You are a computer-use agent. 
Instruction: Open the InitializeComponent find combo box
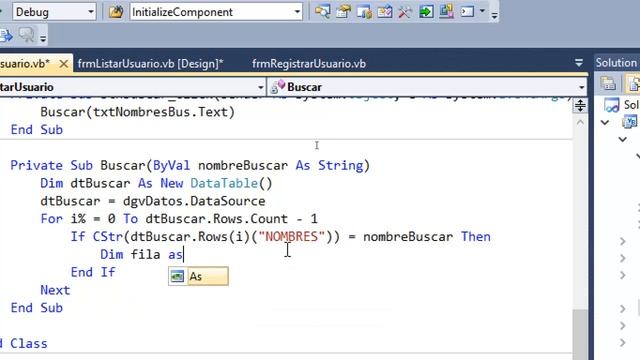216,12
